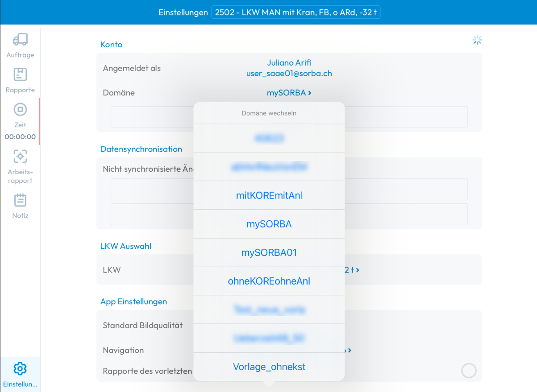Choose the mySORBA entry in the domain popup

coord(269,224)
